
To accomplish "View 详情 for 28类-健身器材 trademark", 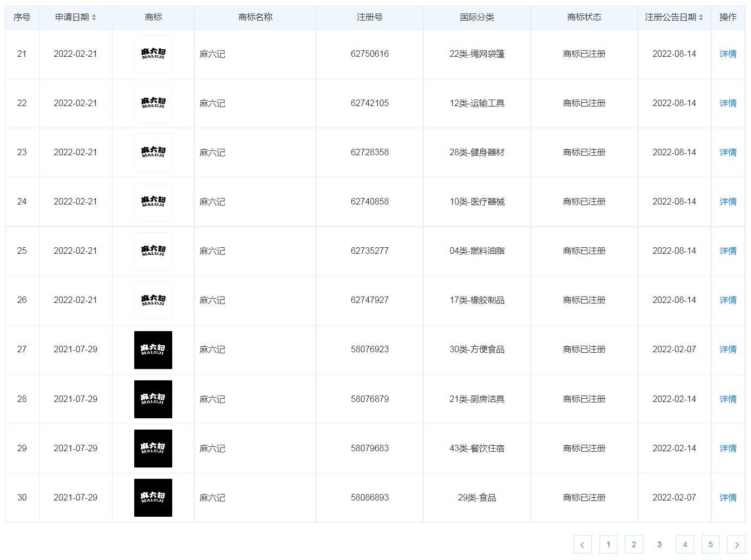I will tap(728, 153).
